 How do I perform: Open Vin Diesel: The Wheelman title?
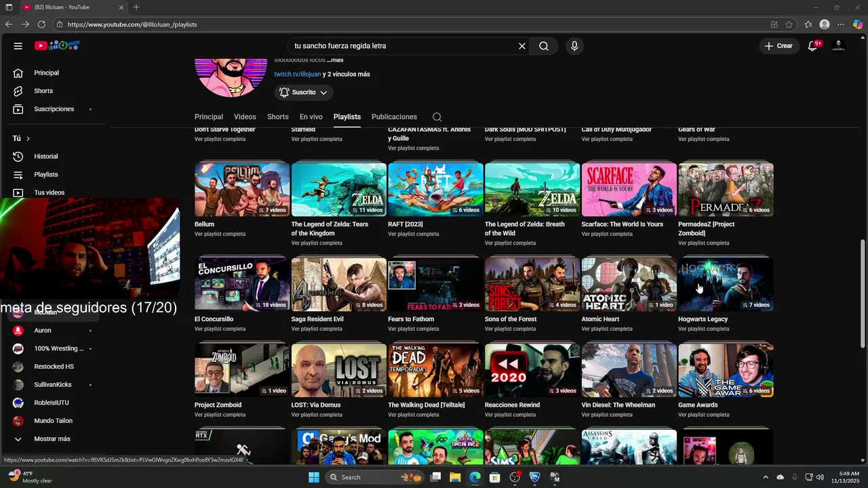click(x=618, y=405)
